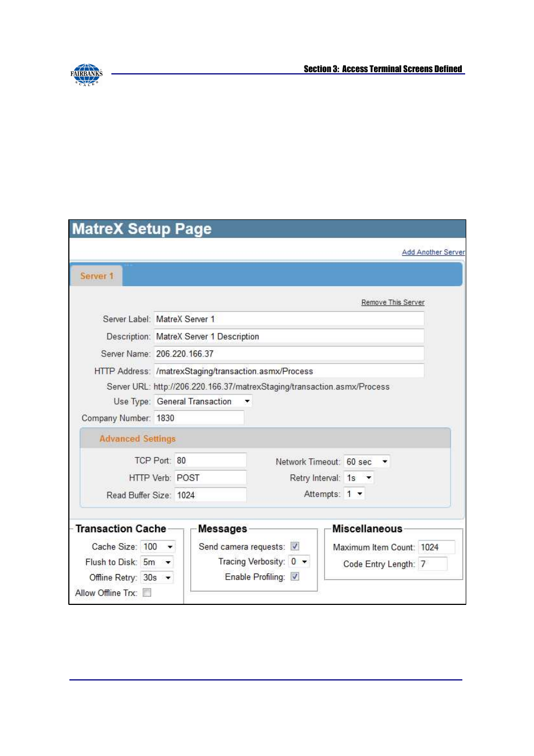Toggle the Enable Profiling checkbox

[x=295, y=576]
